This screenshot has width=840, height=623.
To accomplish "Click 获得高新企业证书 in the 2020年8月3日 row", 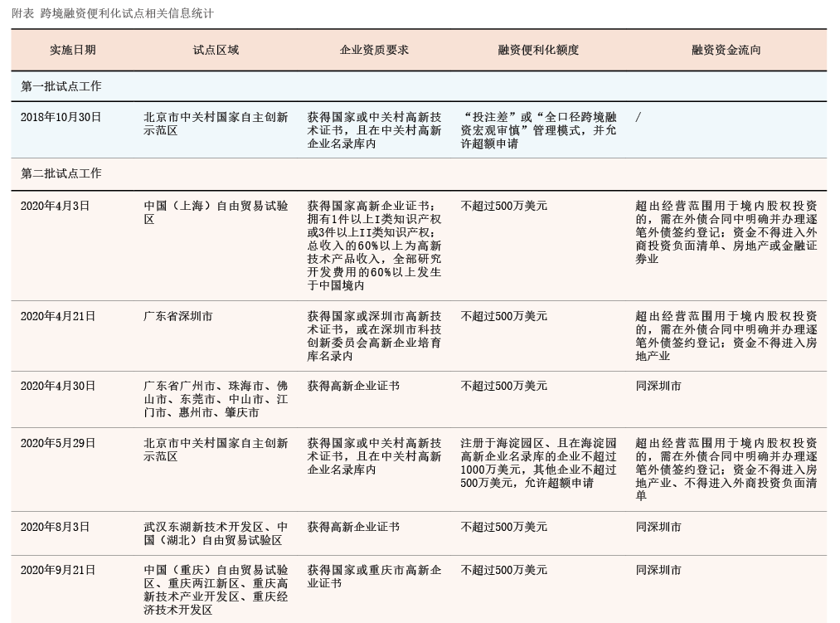I will pos(353,527).
